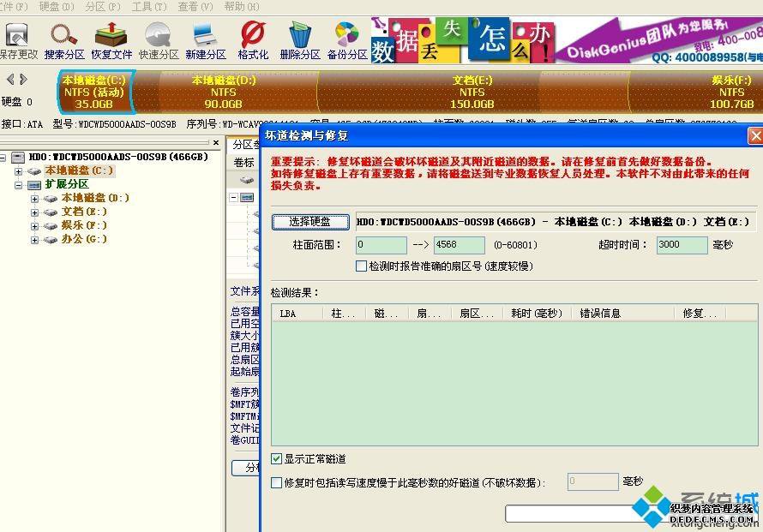Open the View (查看) menu
The height and width of the screenshot is (532, 763).
(195, 6)
